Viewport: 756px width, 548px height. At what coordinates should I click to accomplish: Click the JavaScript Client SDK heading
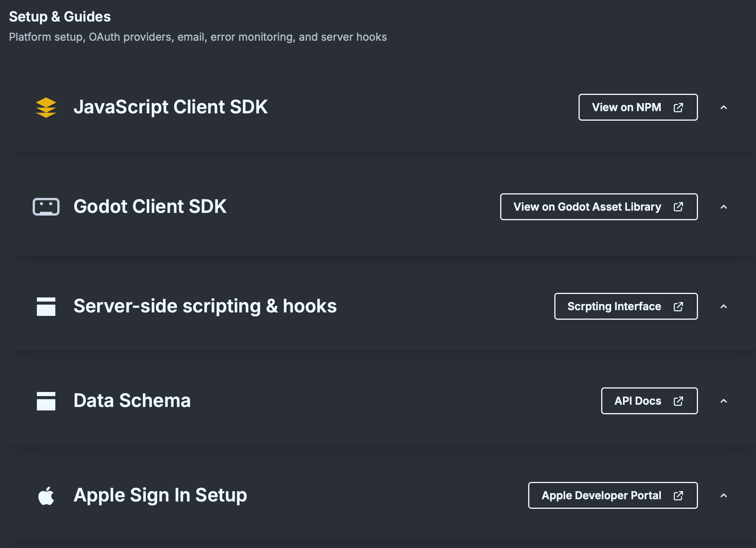coord(171,107)
